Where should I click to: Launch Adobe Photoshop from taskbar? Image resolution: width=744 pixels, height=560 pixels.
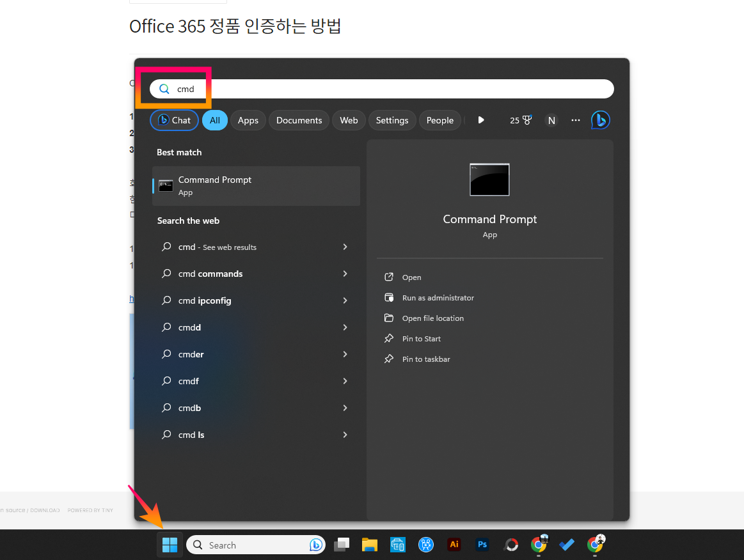[x=482, y=545]
